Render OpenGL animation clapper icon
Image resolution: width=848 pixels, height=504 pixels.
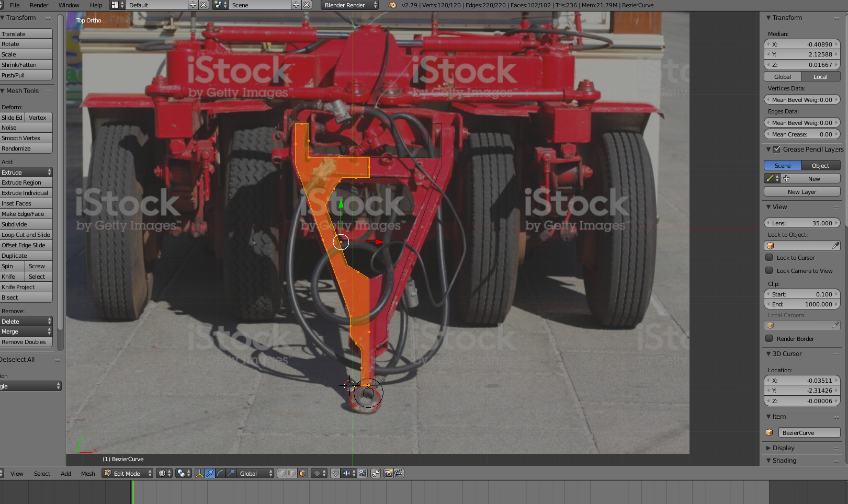(399, 473)
